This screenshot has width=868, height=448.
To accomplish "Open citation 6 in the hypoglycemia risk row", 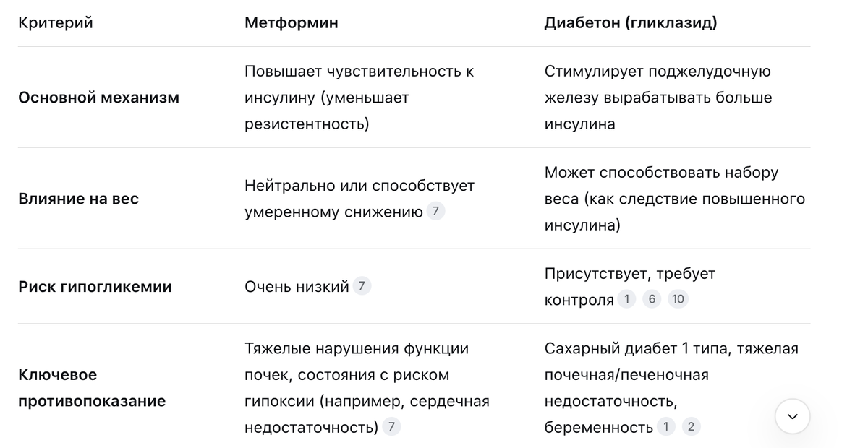I will click(652, 299).
